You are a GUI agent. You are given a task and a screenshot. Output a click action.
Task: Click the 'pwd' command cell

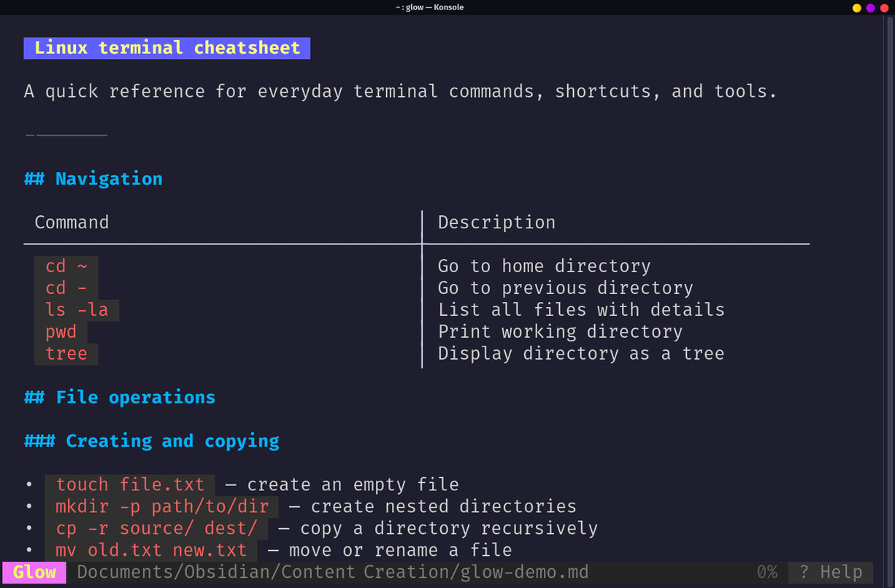(x=61, y=331)
